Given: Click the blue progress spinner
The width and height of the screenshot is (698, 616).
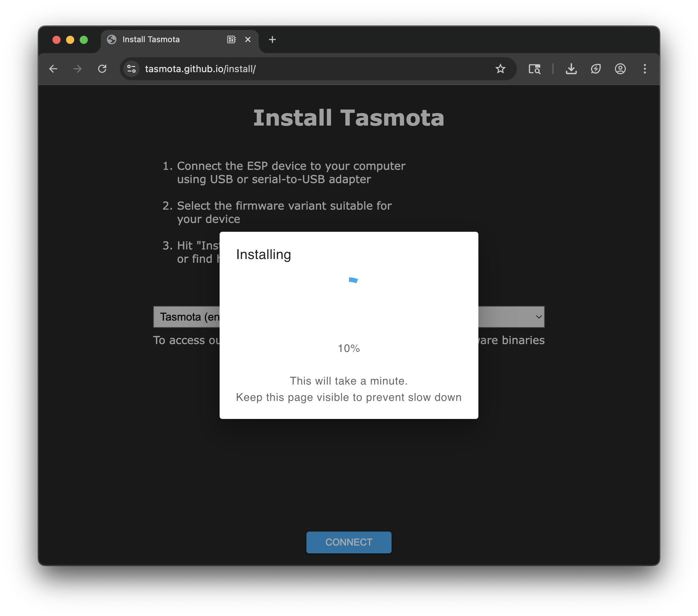Looking at the screenshot, I should tap(353, 280).
